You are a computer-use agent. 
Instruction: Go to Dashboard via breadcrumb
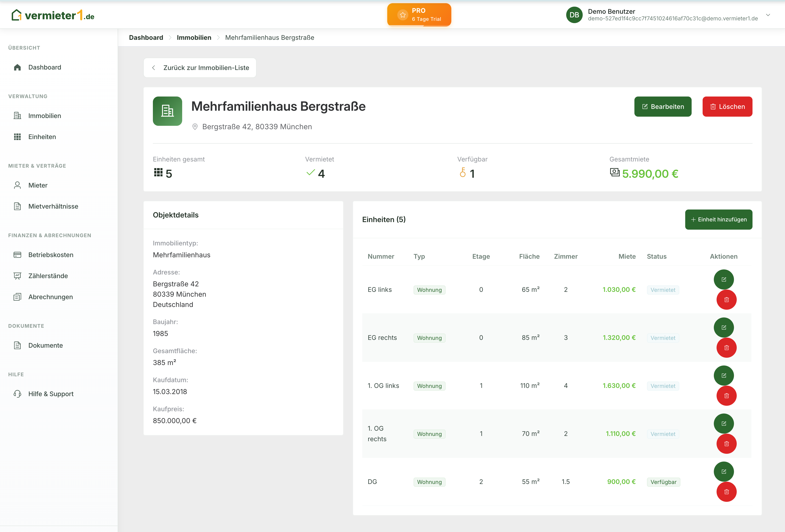146,38
